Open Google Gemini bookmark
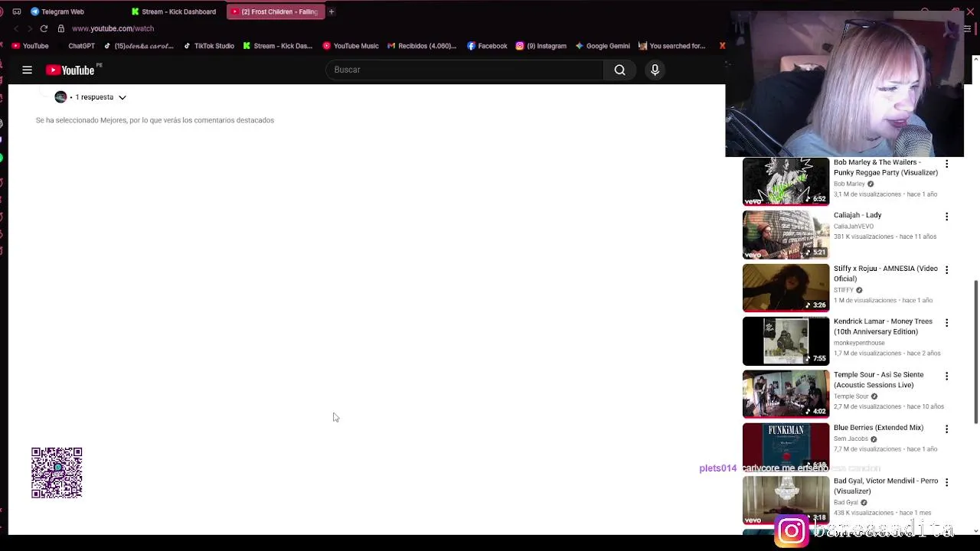980x551 pixels. coord(603,46)
